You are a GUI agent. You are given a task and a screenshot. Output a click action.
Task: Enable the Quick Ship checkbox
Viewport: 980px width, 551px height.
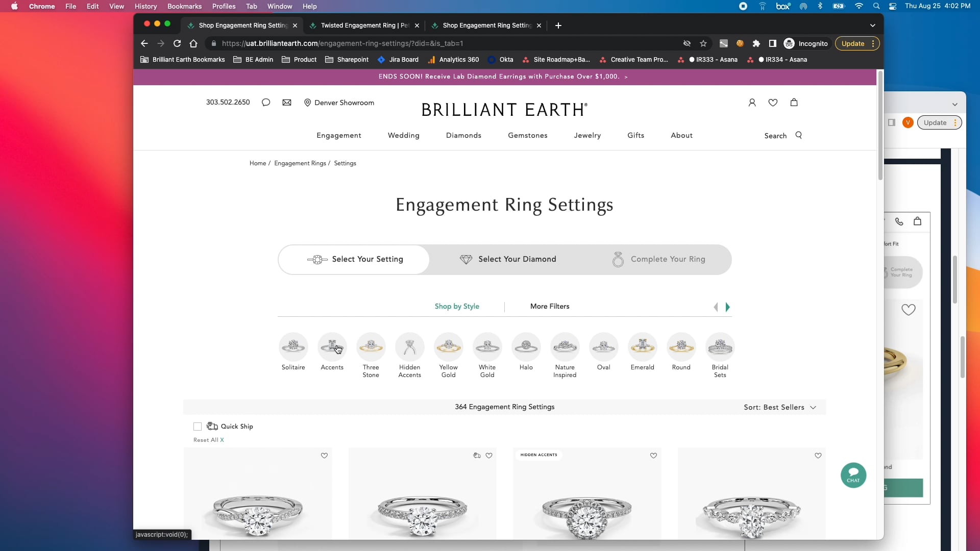(x=198, y=427)
